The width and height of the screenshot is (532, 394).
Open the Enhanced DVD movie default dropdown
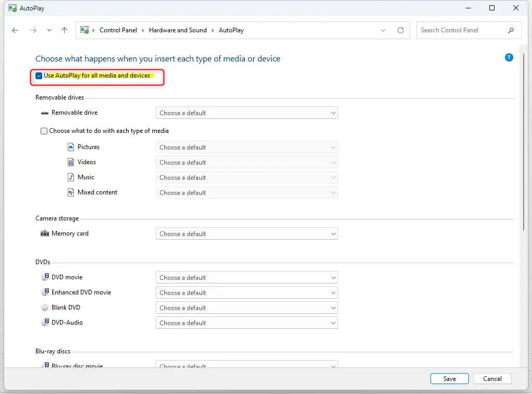coord(246,292)
